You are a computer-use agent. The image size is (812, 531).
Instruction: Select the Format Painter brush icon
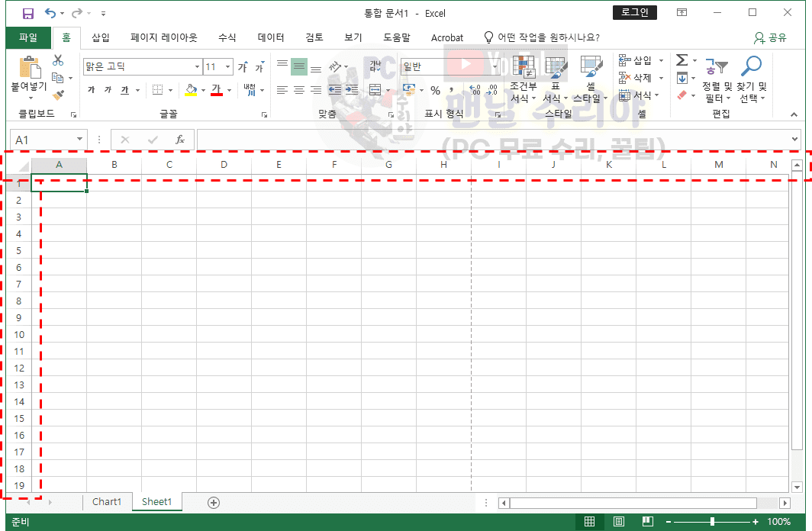click(x=58, y=95)
